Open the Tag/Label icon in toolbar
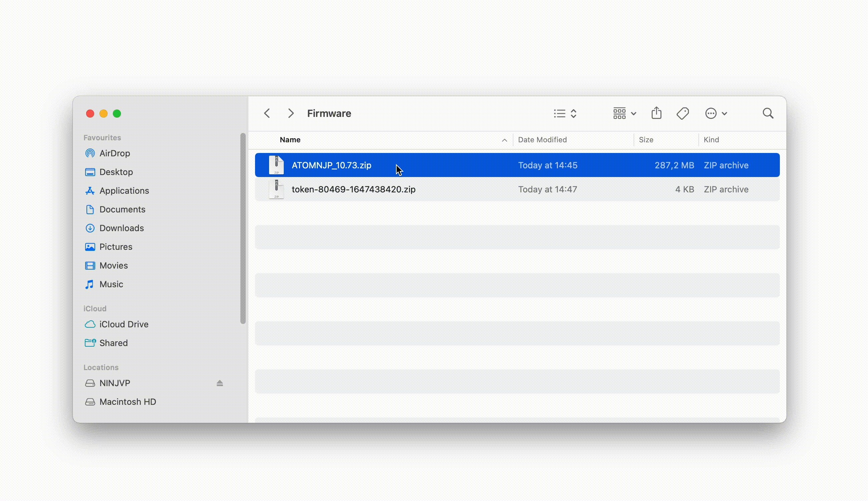868x501 pixels. click(683, 113)
